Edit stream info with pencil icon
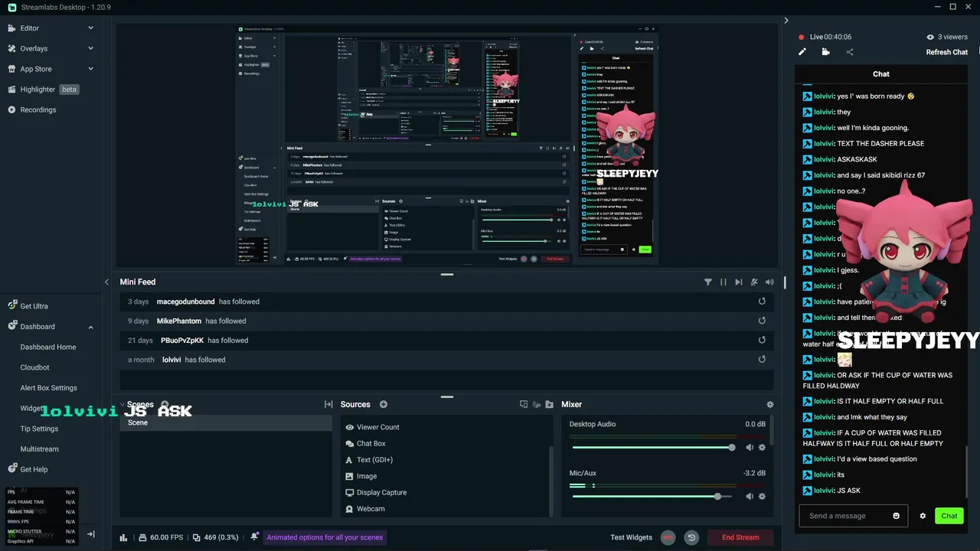 [x=802, y=52]
